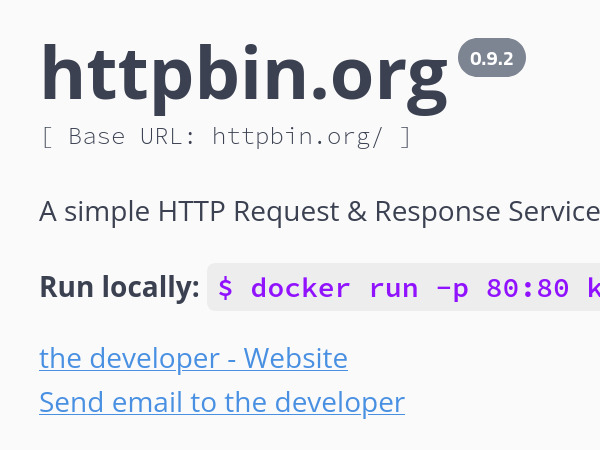Click the 0.9.2 version badge
Viewport: 600px width, 450px height.
[x=492, y=58]
